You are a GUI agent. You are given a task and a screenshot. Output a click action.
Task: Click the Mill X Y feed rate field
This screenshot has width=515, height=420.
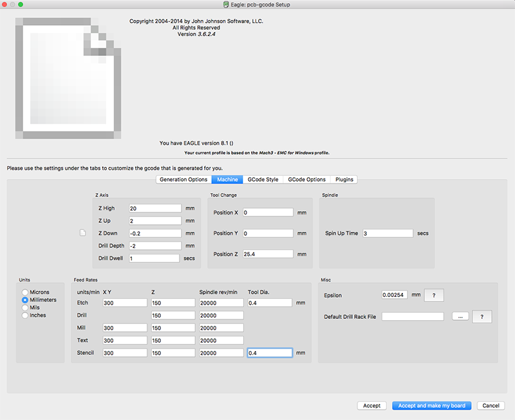(125, 328)
